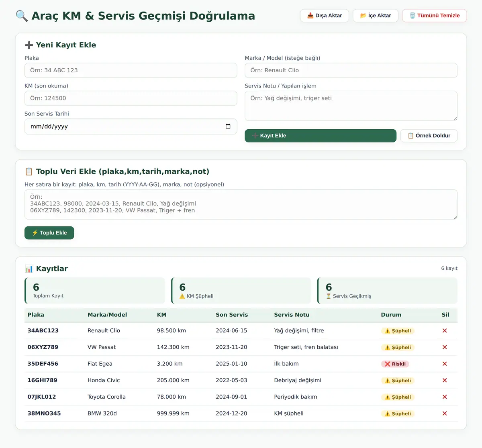
Task: Focus the Servis Notu textarea
Action: [351, 106]
